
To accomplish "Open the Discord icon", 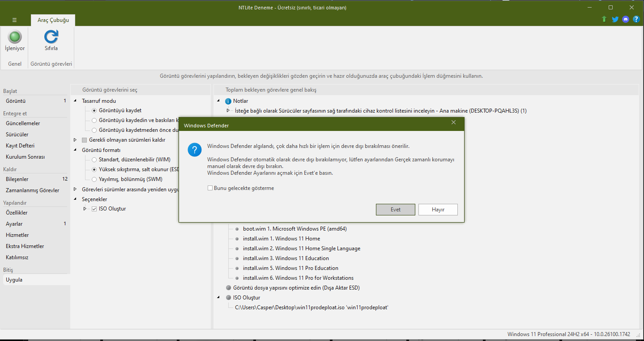I will (x=626, y=19).
